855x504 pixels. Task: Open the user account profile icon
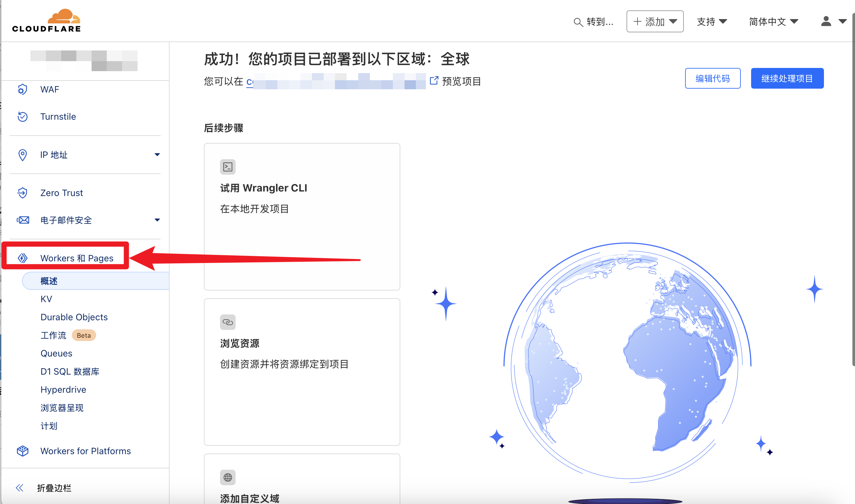(x=826, y=21)
